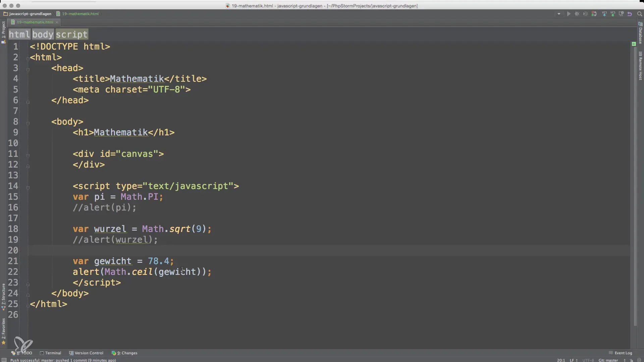Click the Search Everywhere magnifier icon
This screenshot has height=362, width=644.
[x=639, y=14]
